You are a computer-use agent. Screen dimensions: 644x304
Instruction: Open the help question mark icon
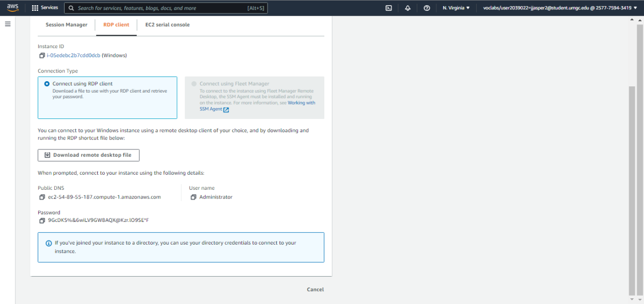[427, 8]
